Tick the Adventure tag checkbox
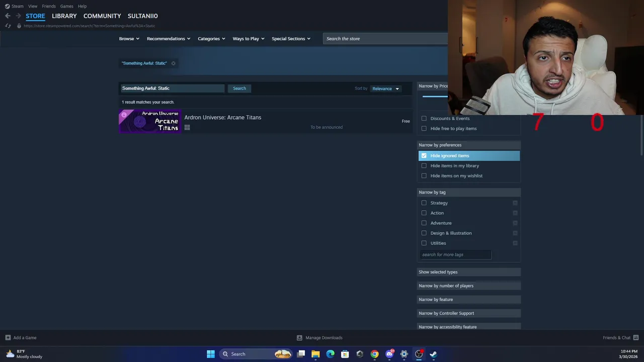Image resolution: width=644 pixels, height=362 pixels. point(424,223)
